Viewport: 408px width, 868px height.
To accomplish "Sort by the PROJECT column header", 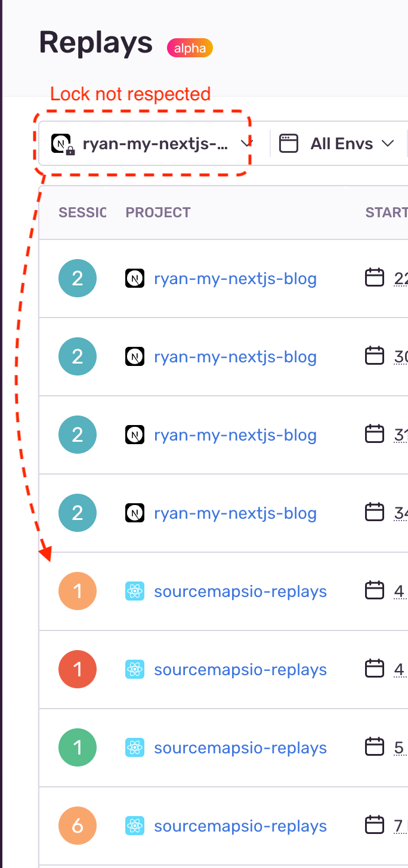I will click(158, 212).
